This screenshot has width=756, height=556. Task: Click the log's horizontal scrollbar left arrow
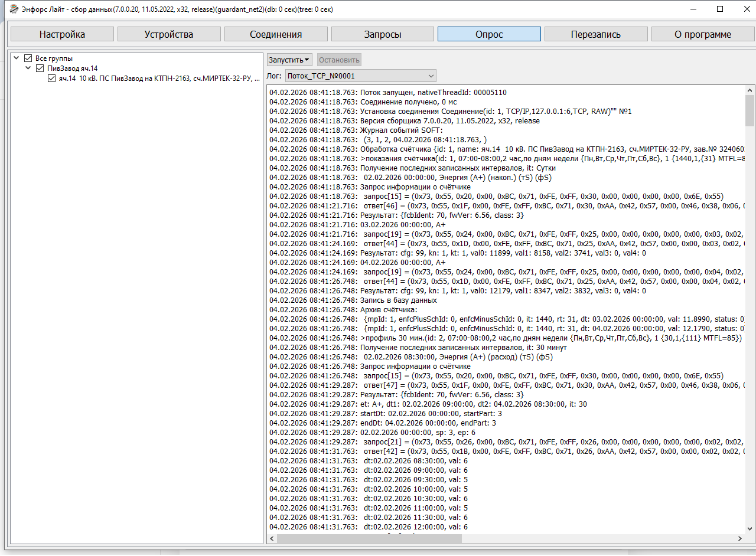272,539
